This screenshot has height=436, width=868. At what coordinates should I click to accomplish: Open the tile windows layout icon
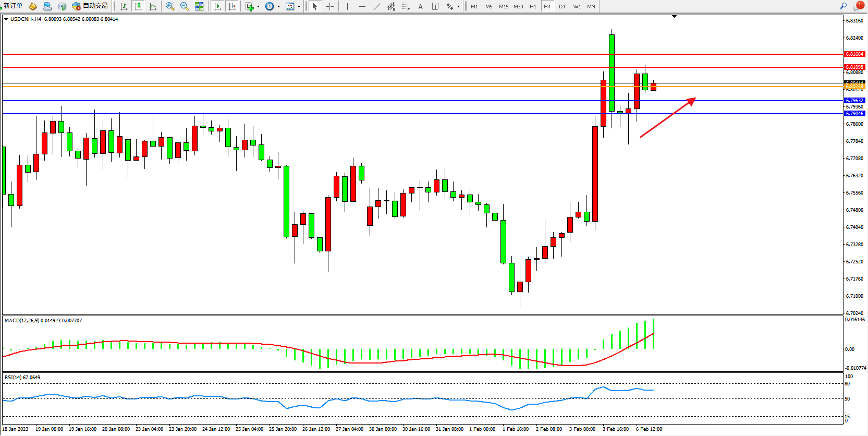coord(199,6)
